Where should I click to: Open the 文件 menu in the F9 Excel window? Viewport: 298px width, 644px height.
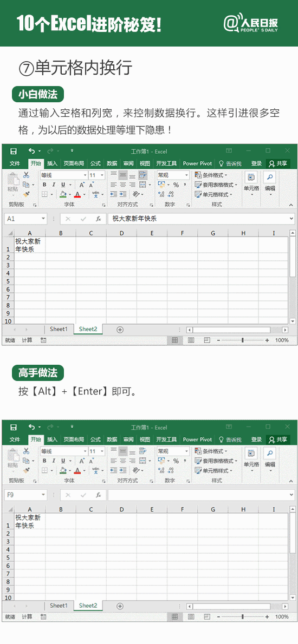pos(15,439)
